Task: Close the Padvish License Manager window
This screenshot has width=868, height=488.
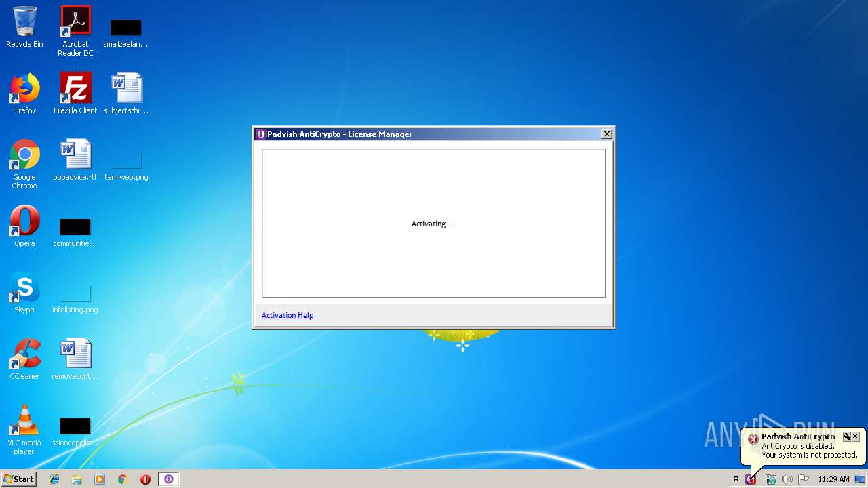Action: click(x=607, y=134)
